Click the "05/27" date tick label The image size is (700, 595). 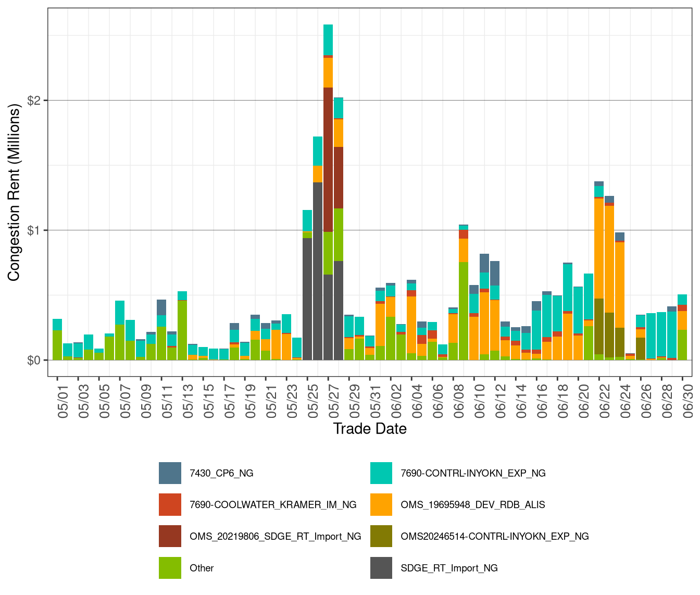(x=334, y=402)
